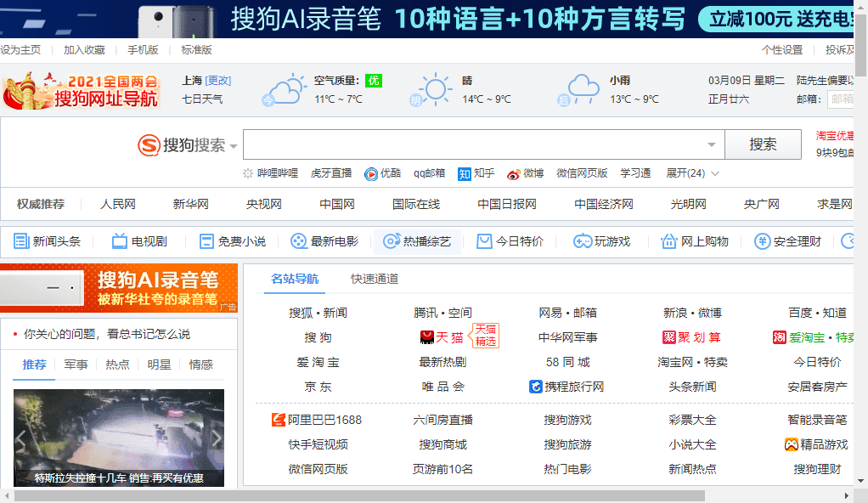Image resolution: width=868 pixels, height=503 pixels.
Task: Open the 热播综艺 icon
Action: [x=392, y=241]
